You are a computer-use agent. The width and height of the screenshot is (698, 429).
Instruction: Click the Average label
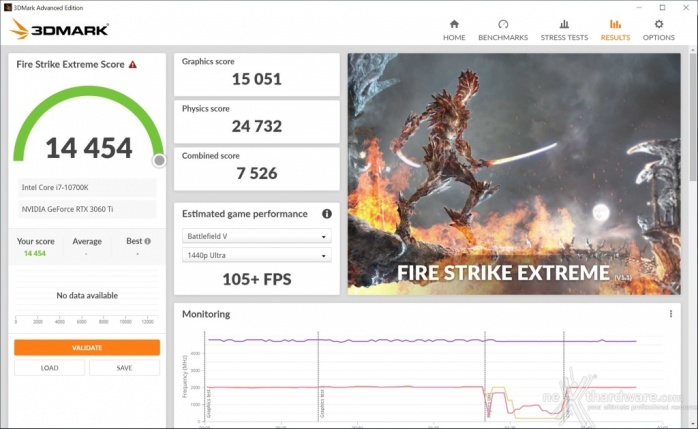[x=87, y=241]
